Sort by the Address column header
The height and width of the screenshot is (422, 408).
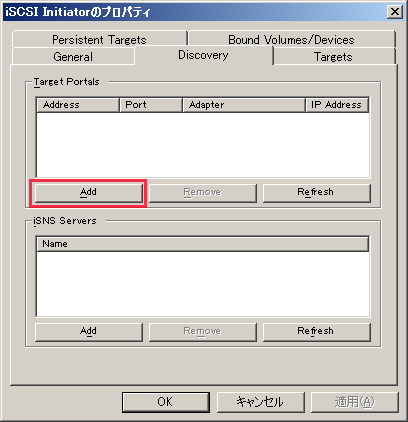pos(78,105)
